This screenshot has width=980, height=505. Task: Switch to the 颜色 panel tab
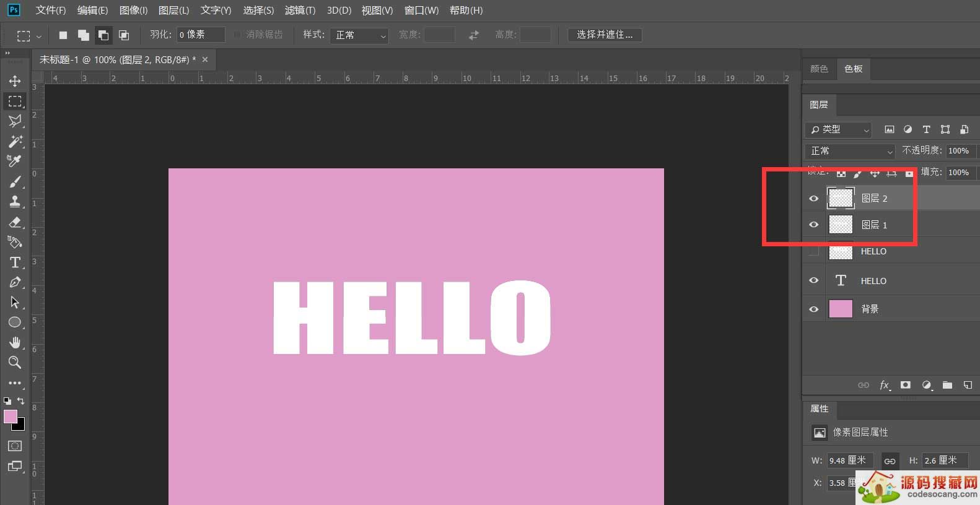tap(819, 69)
